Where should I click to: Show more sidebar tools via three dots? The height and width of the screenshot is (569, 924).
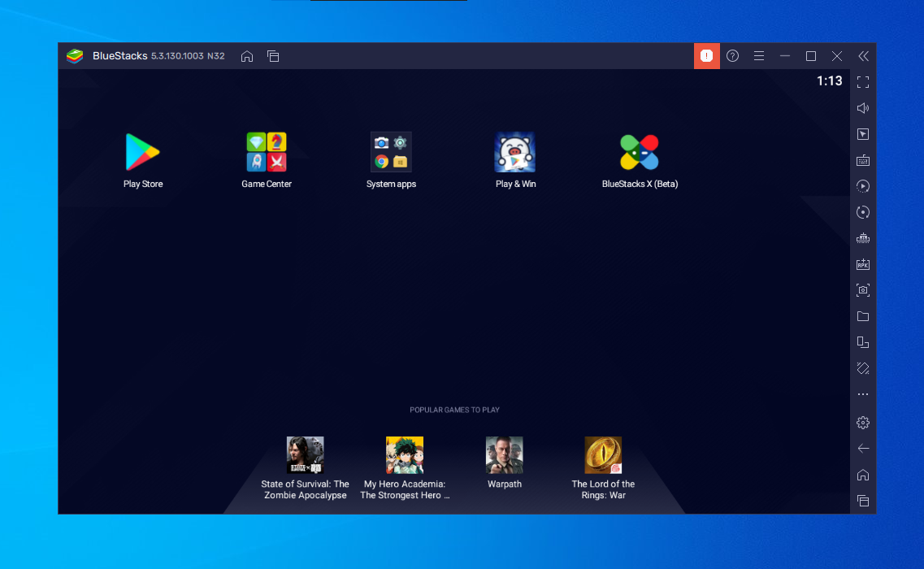863,394
